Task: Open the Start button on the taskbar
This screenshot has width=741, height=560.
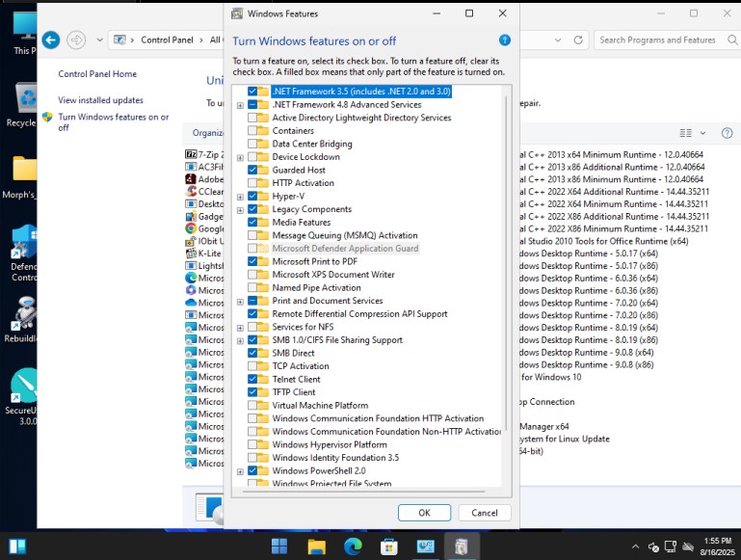Action: coord(279,547)
